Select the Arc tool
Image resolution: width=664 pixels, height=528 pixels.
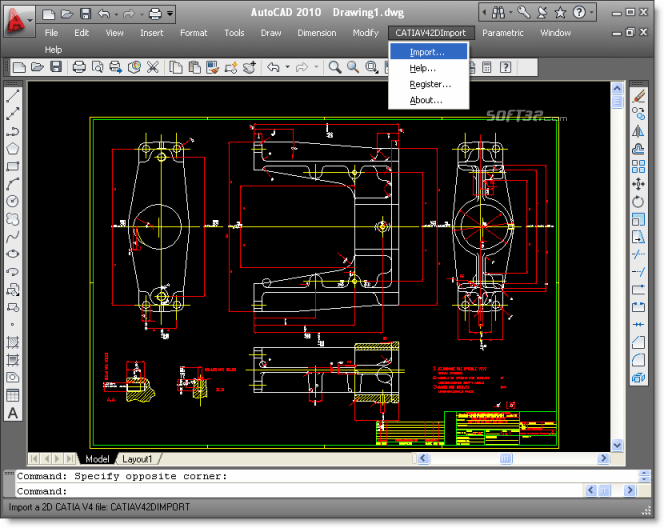coord(13,184)
